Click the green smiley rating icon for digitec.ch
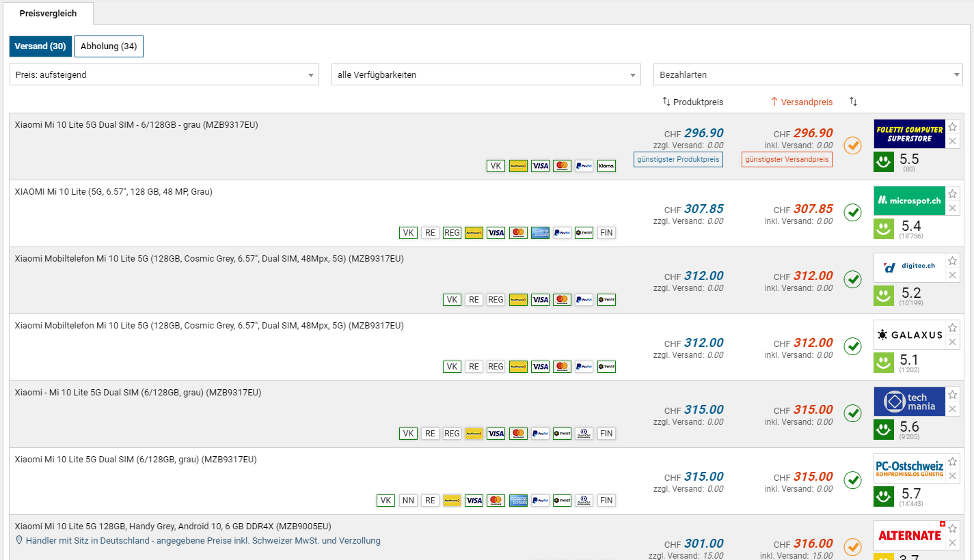The image size is (974, 560). click(884, 296)
